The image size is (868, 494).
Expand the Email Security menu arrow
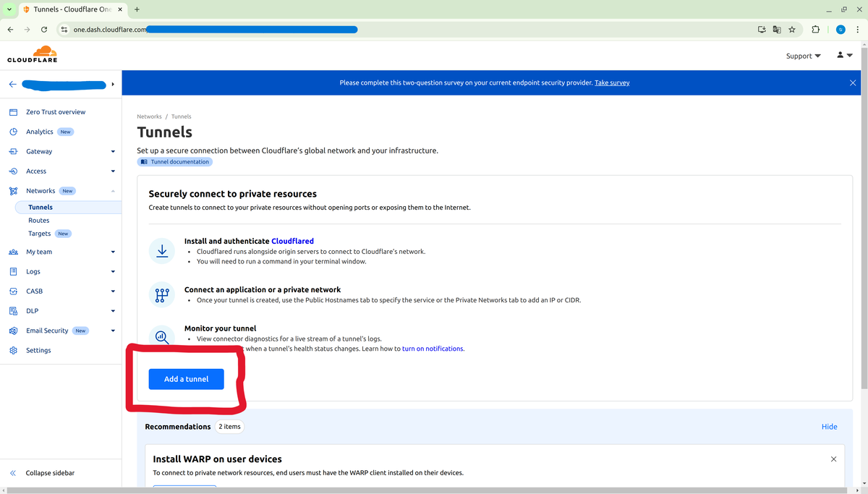pyautogui.click(x=113, y=331)
